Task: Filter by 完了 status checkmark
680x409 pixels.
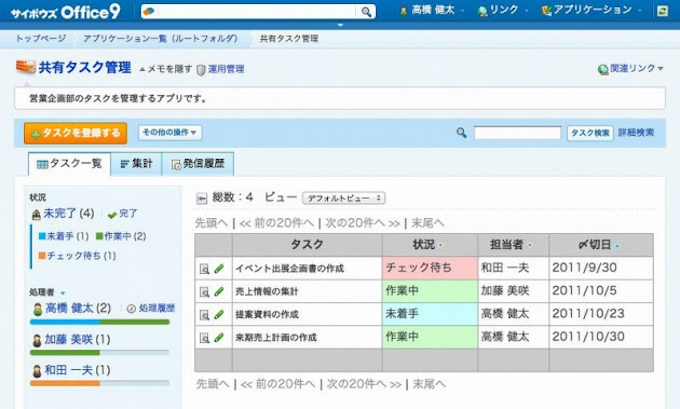Action: (112, 214)
